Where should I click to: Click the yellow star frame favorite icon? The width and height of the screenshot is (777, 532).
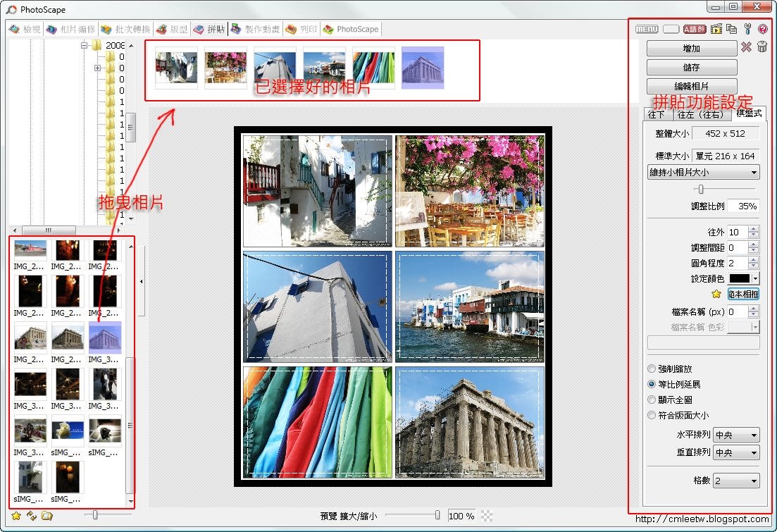716,294
